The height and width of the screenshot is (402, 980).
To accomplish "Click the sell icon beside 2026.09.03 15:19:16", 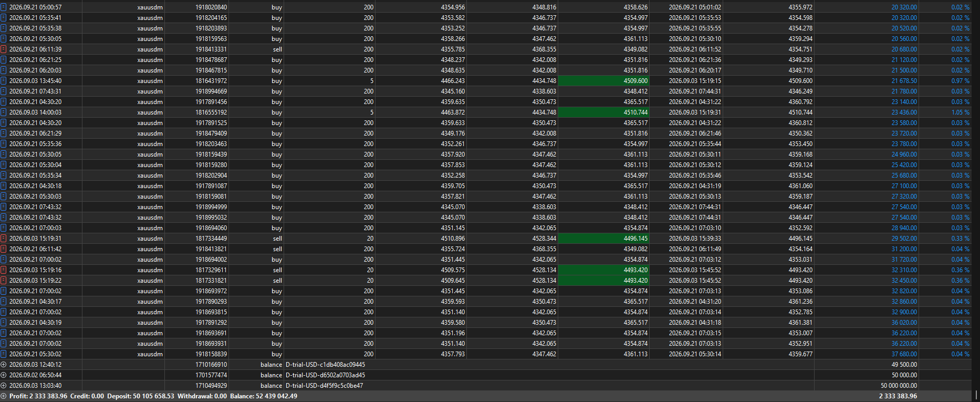I will (x=4, y=270).
